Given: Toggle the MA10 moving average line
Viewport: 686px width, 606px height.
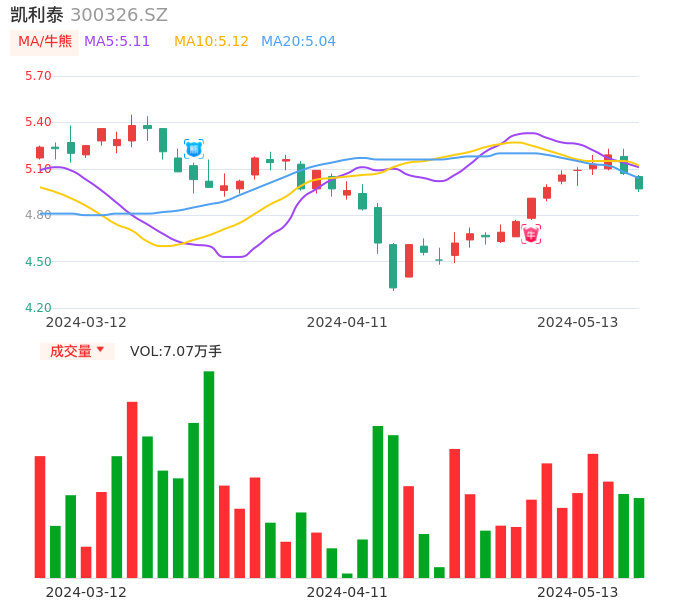Looking at the screenshot, I should [x=211, y=41].
